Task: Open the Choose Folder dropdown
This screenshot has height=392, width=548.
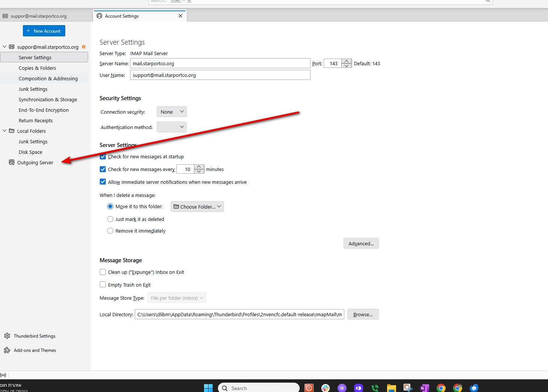Action: coord(197,207)
